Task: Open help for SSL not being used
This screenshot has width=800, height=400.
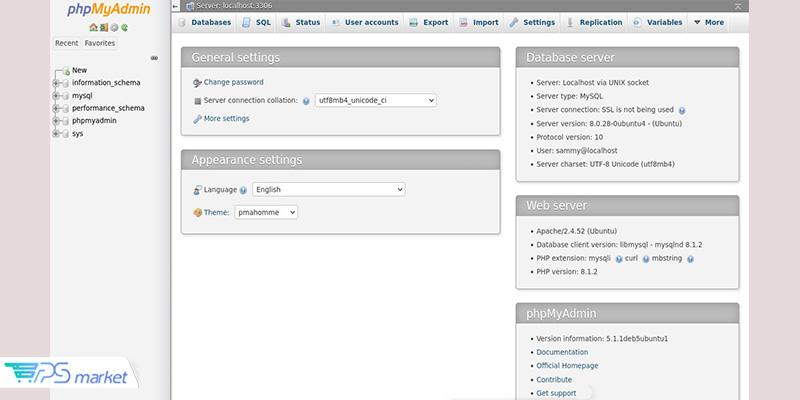Action: [x=682, y=110]
